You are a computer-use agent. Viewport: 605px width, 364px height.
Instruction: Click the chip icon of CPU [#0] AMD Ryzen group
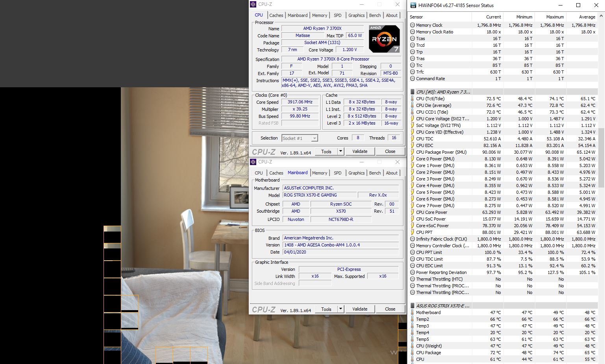tap(413, 92)
